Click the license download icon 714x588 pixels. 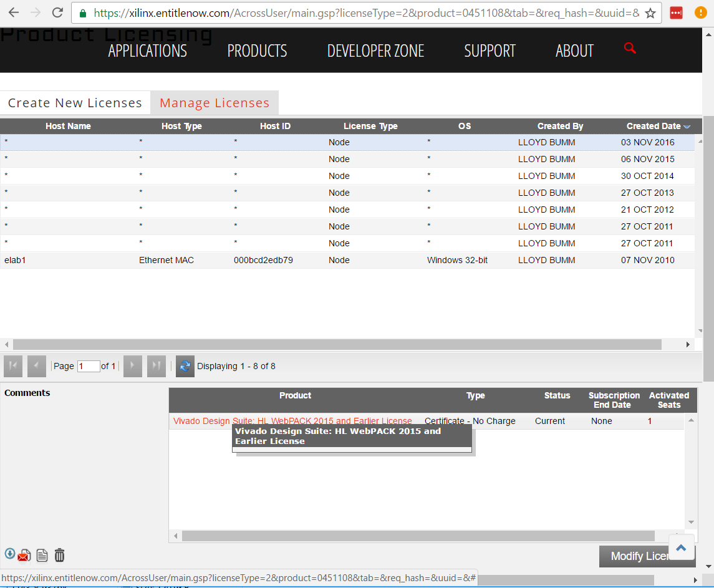click(x=9, y=554)
